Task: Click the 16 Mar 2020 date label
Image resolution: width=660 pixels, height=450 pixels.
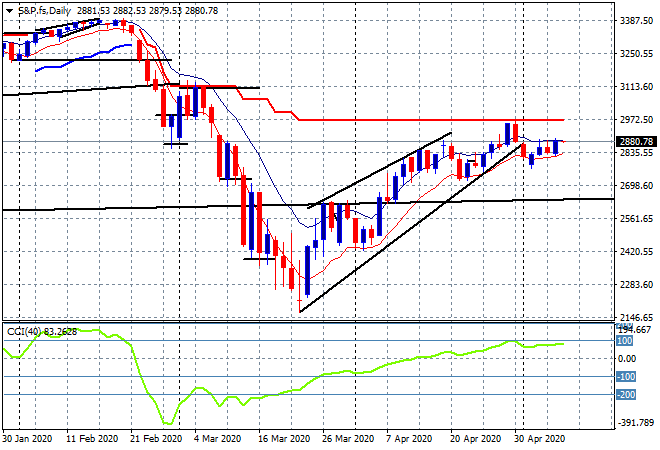Action: tap(284, 439)
